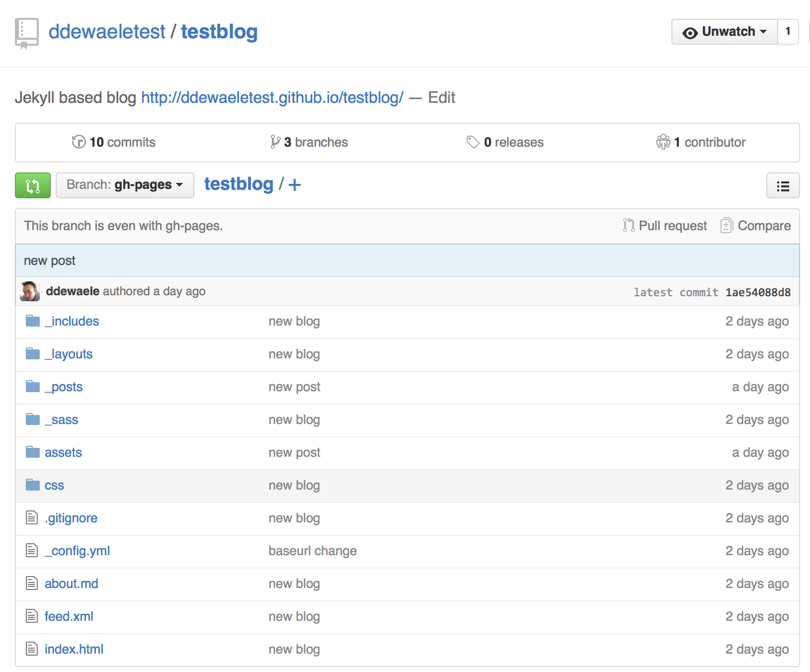
Task: Open the ddewaeletest owner link
Action: (107, 32)
